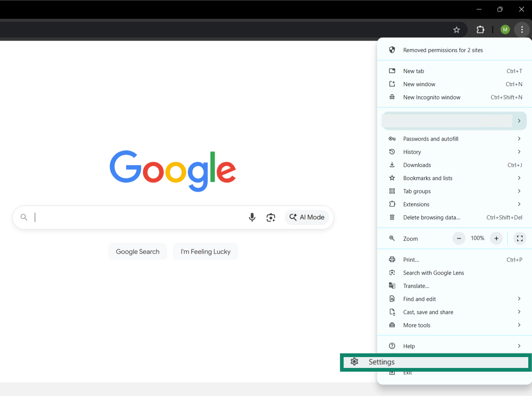Click the microphone icon in the search bar

252,217
